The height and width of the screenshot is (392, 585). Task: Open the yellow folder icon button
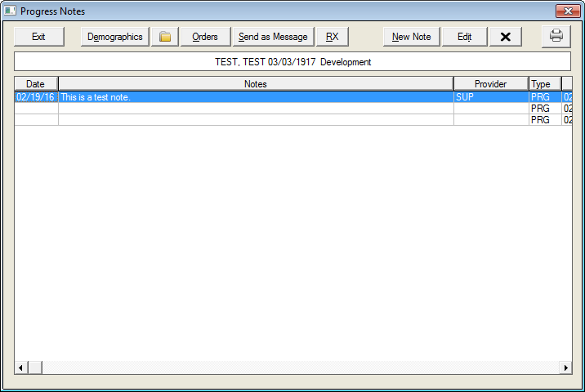pos(165,37)
